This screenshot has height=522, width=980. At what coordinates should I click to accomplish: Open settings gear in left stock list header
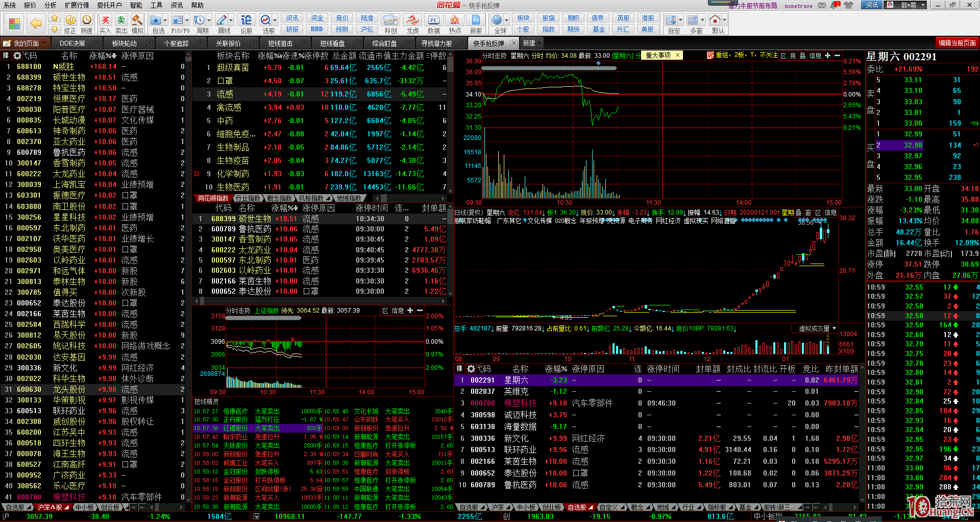[x=17, y=56]
